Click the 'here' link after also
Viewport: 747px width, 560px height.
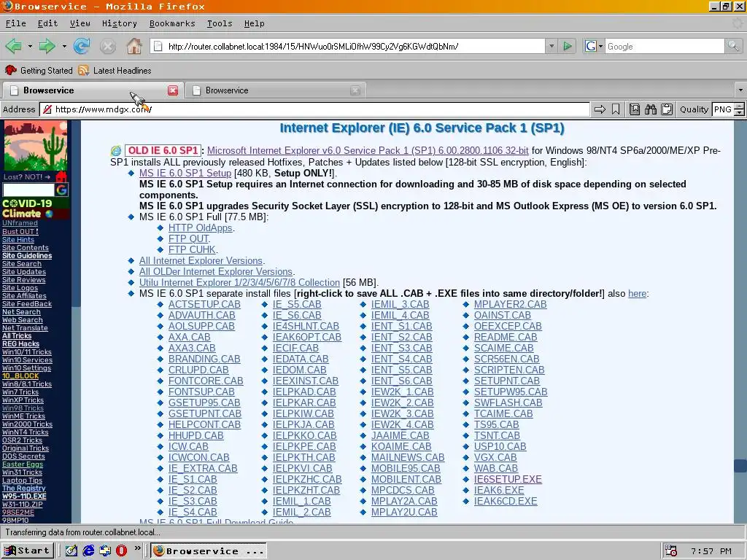[x=637, y=294]
